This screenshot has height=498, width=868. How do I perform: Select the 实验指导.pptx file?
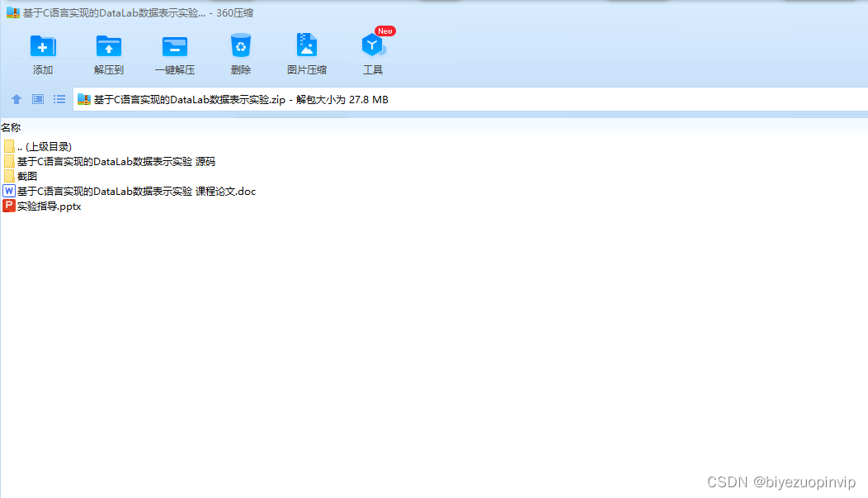(x=42, y=206)
